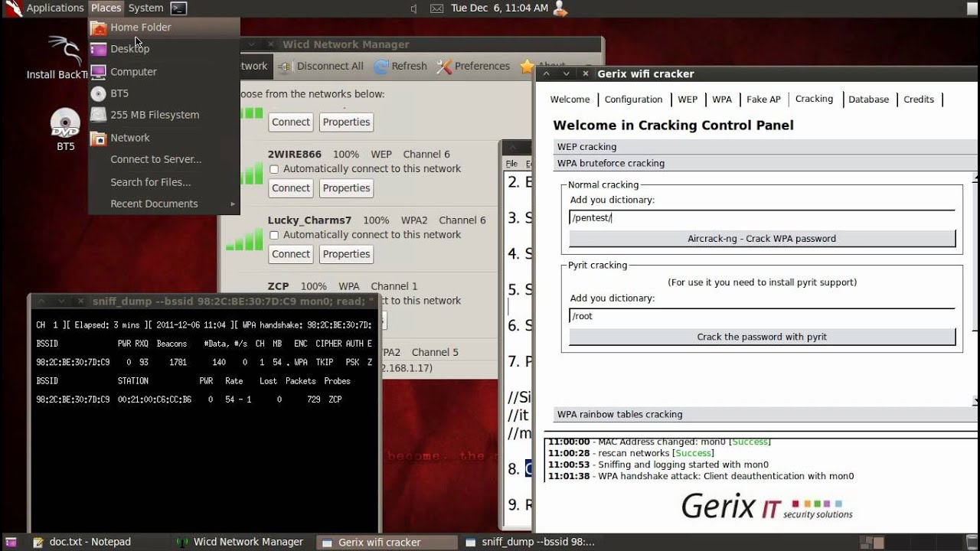Expand Recent Documents submenu arrow
This screenshot has height=551, width=980.
point(233,204)
